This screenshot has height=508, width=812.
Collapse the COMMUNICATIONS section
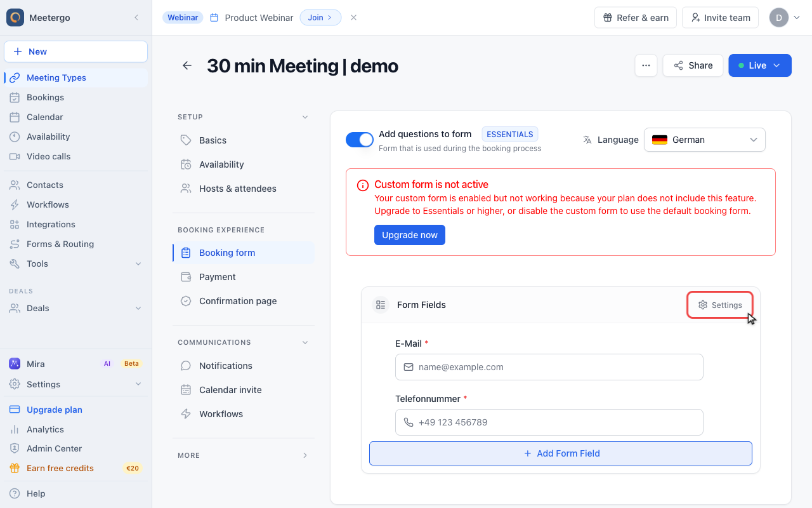point(305,342)
